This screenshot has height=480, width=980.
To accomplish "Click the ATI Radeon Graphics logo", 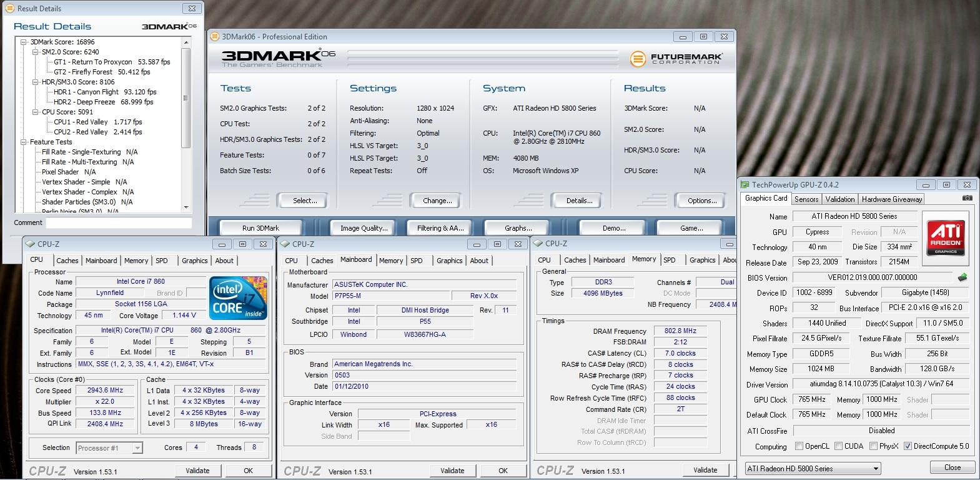I will tap(945, 237).
